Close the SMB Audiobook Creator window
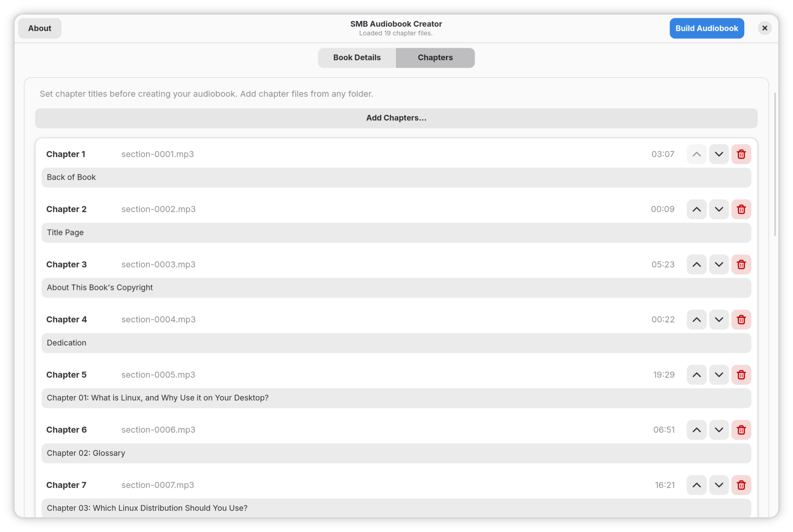The image size is (793, 532). (765, 28)
